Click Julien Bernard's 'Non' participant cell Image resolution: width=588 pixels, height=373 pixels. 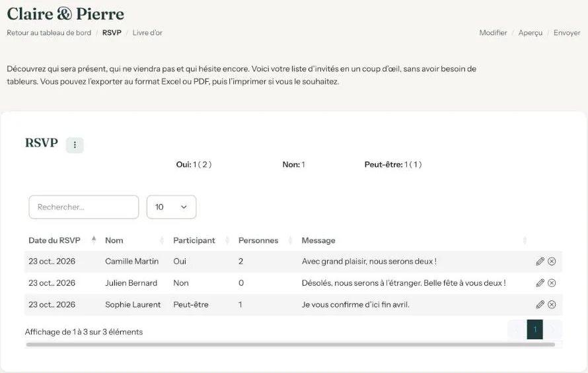[181, 283]
